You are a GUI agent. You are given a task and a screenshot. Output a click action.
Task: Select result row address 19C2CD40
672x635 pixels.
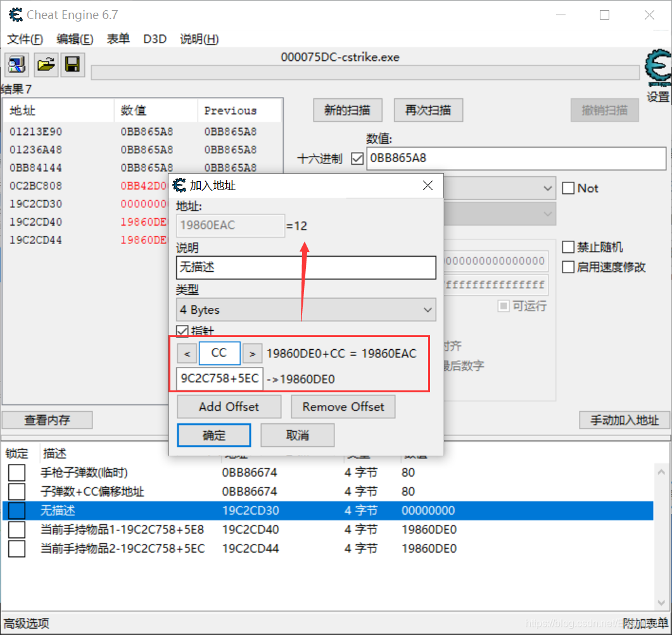pos(36,222)
